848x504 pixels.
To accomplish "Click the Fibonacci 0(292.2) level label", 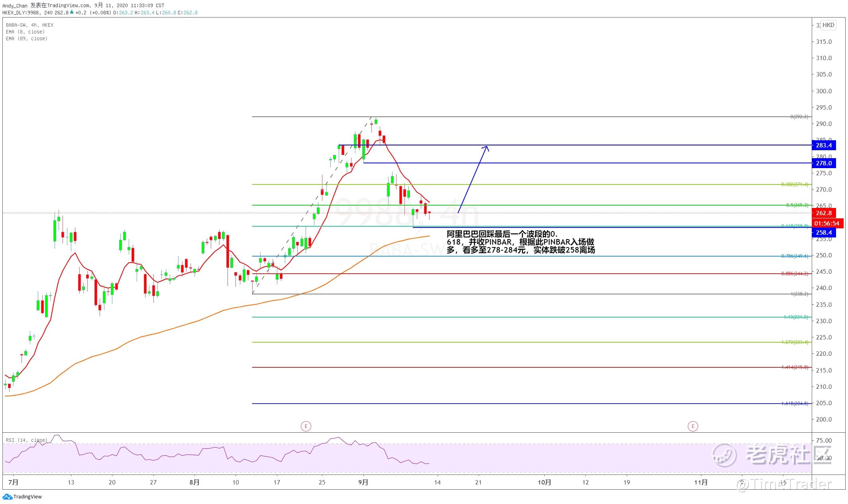I will (x=799, y=117).
